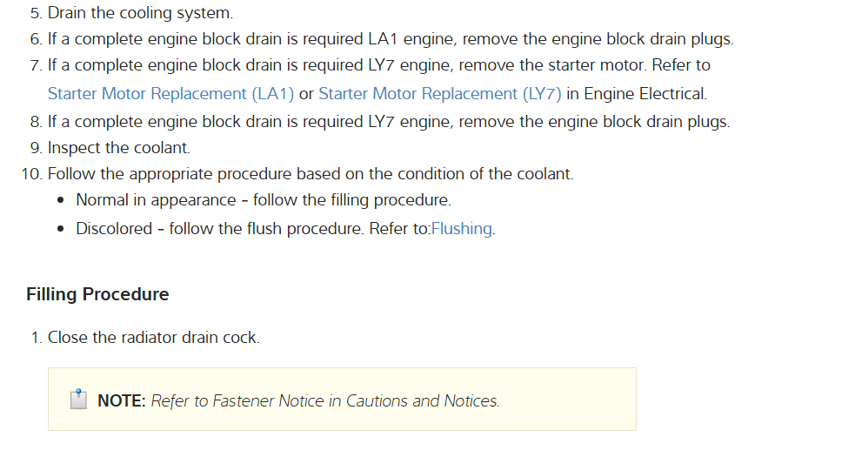Click the bullet dot before Discolored
The height and width of the screenshot is (457, 868).
tap(59, 230)
